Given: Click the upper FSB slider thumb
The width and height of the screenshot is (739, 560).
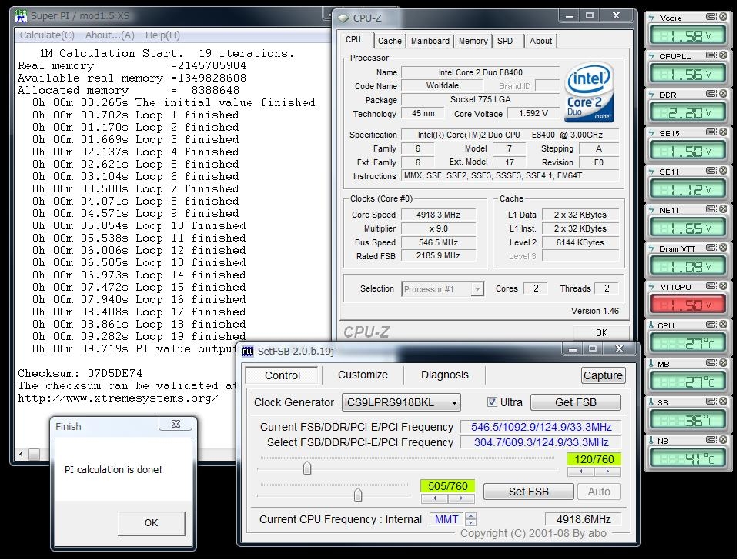Looking at the screenshot, I should click(x=307, y=468).
